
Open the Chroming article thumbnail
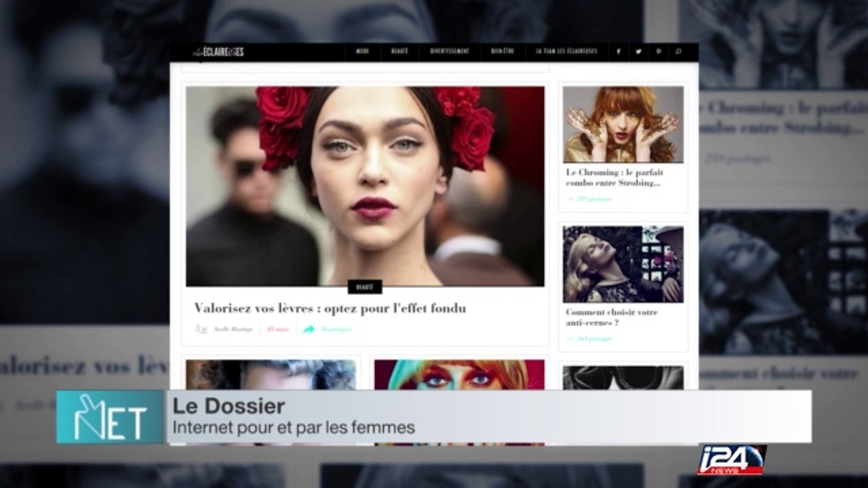[623, 124]
